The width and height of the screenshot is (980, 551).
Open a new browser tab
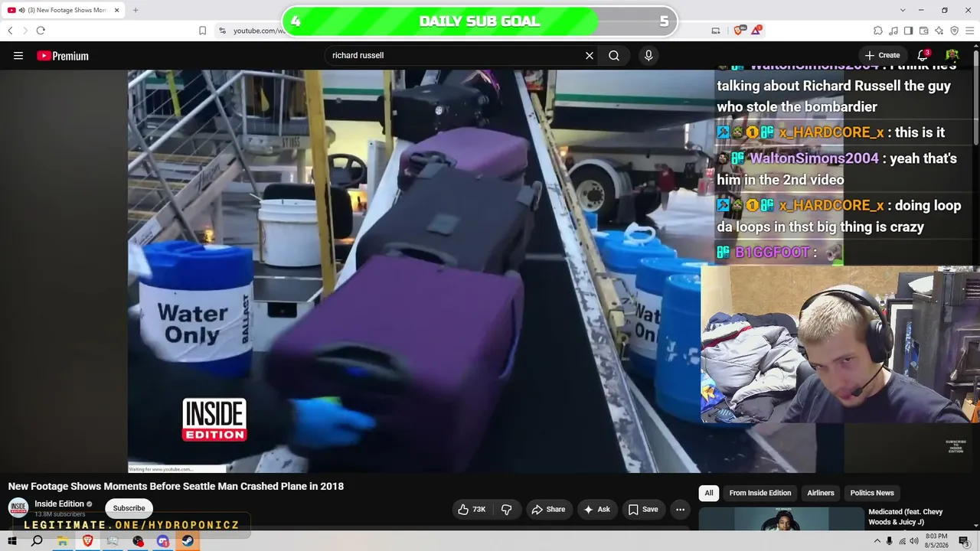point(136,10)
